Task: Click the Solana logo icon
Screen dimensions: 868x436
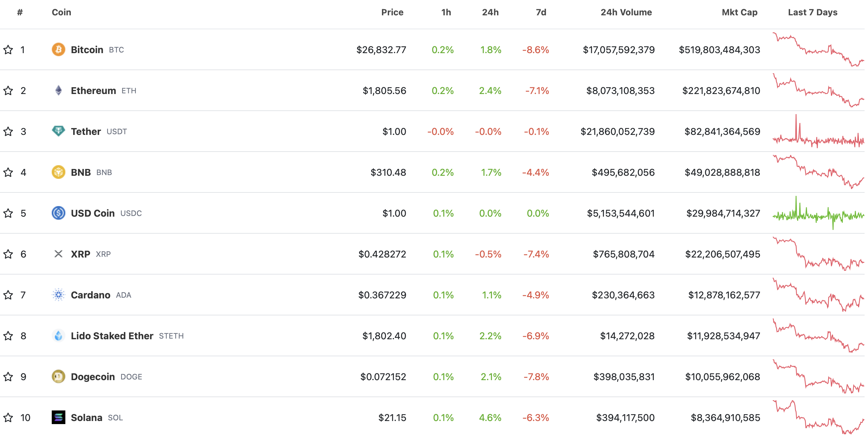Action: (x=58, y=417)
